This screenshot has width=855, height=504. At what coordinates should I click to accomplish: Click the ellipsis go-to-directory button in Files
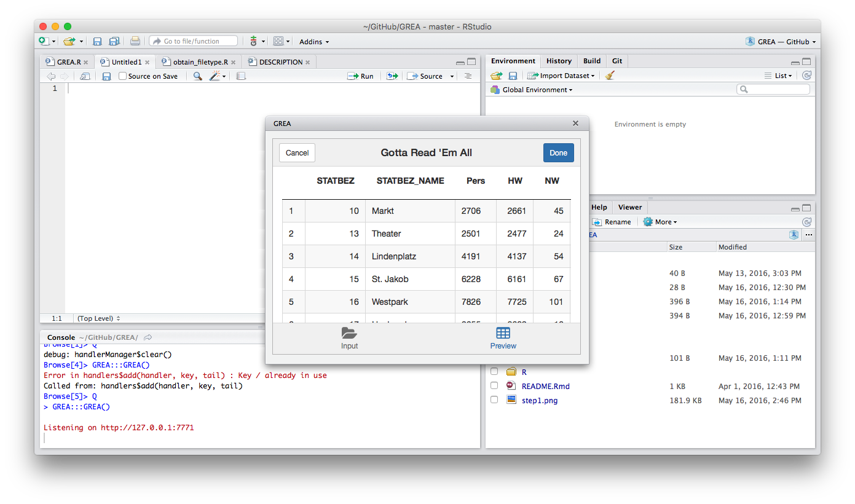(809, 235)
